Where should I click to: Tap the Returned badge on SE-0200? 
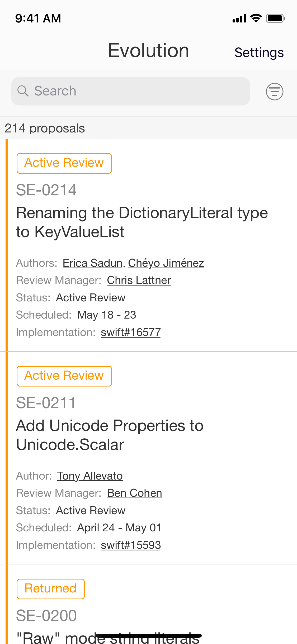pyautogui.click(x=50, y=589)
